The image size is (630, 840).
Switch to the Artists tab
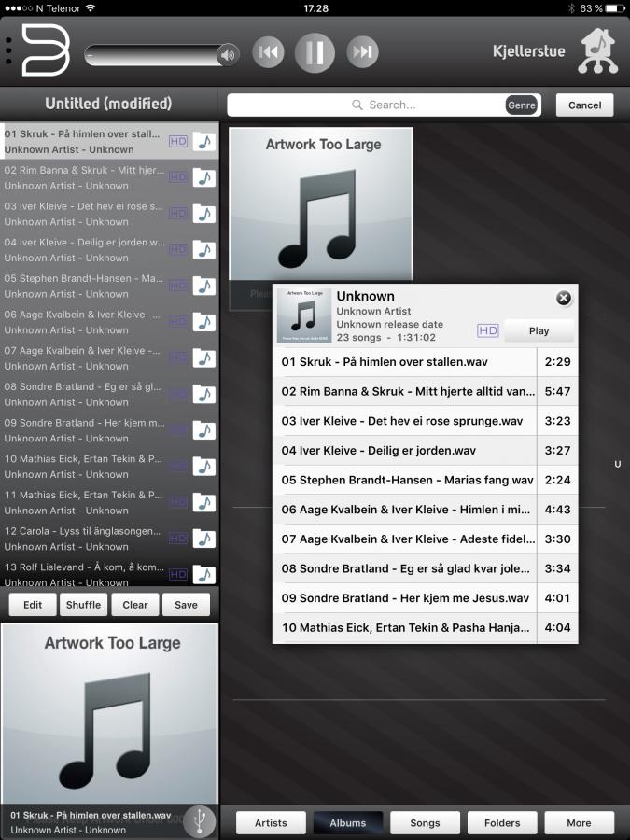pos(271,823)
